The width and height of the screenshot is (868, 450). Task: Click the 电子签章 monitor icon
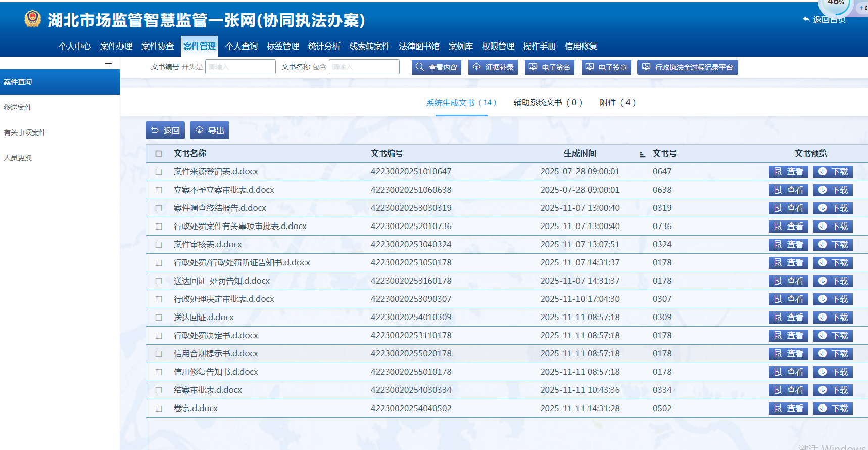click(590, 67)
